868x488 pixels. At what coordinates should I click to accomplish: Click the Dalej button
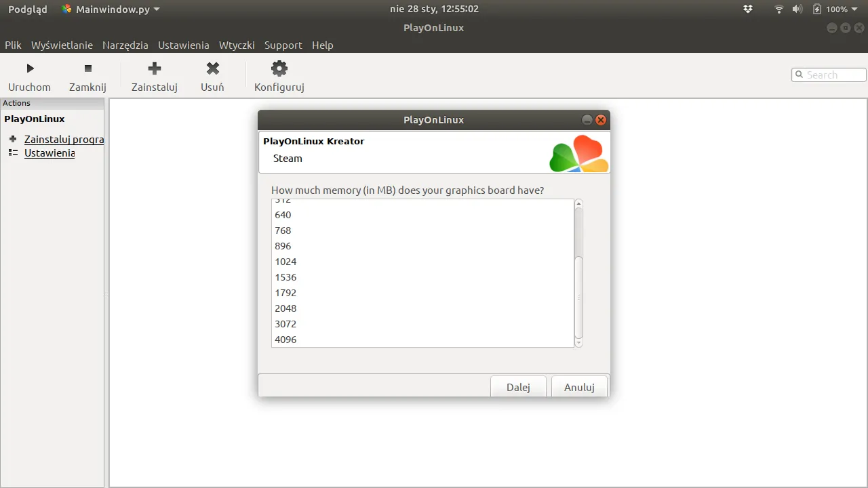(x=518, y=387)
